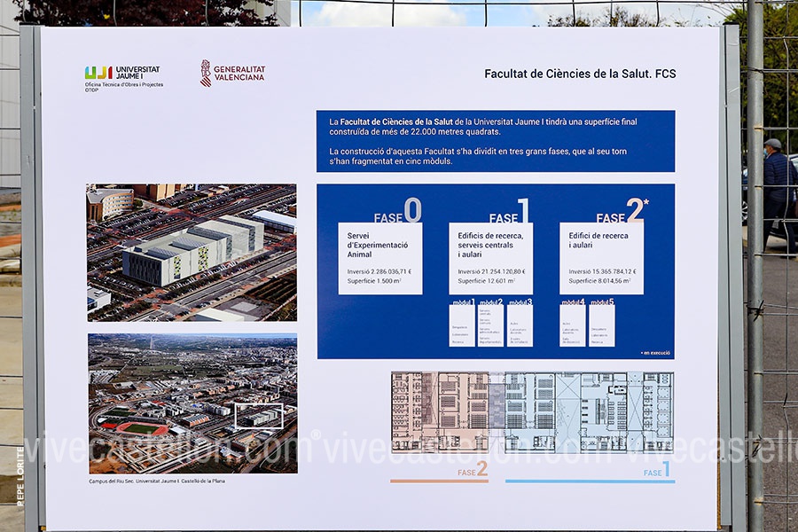This screenshot has width=798, height=532.
Task: Click the 'FASE 1' heading in the blue panel
Action: (x=510, y=211)
